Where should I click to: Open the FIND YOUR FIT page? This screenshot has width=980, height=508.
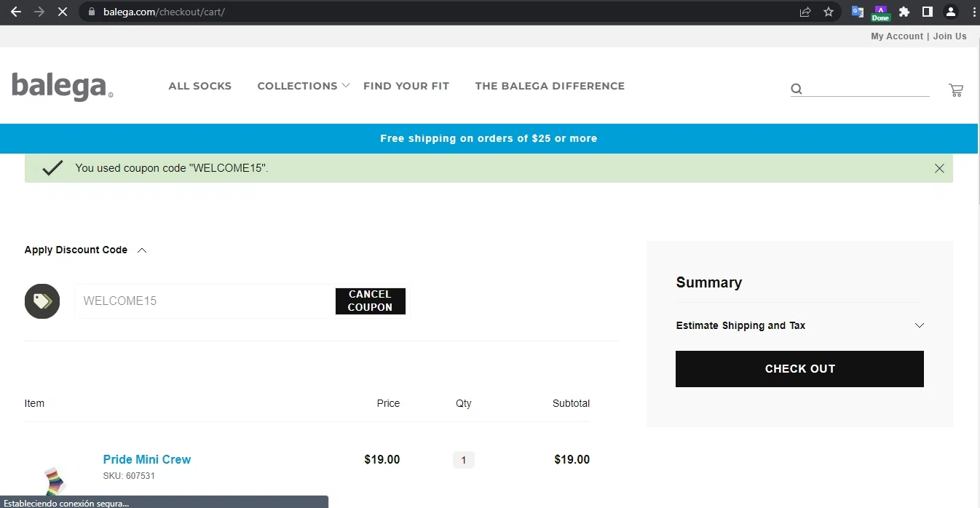(406, 86)
